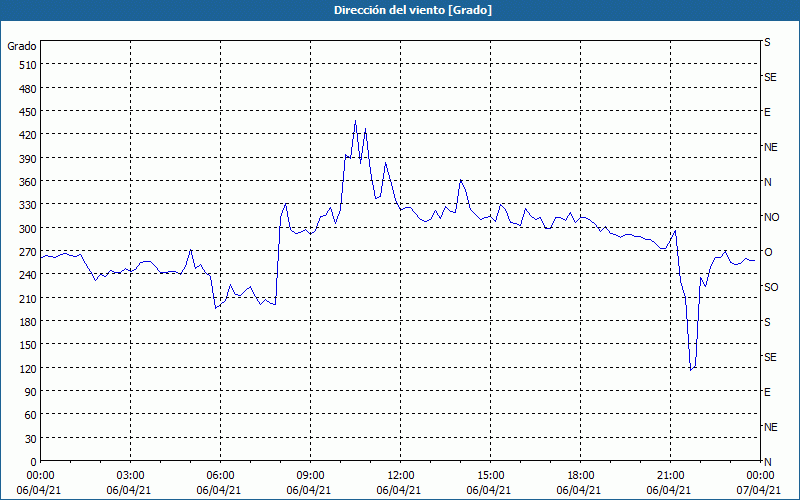
Task: Pick the 210 degree axis label
Action: (29, 298)
